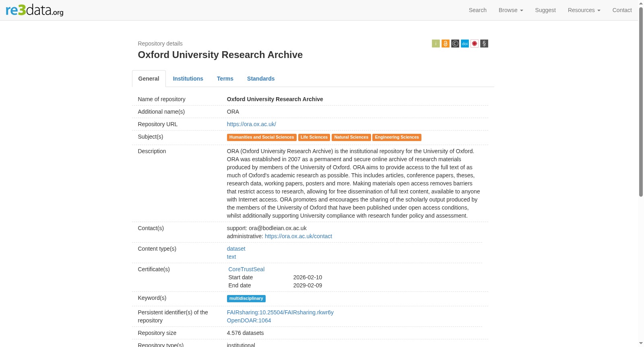644x347 pixels.
Task: Click the red seal certificate badge icon
Action: pyautogui.click(x=475, y=44)
